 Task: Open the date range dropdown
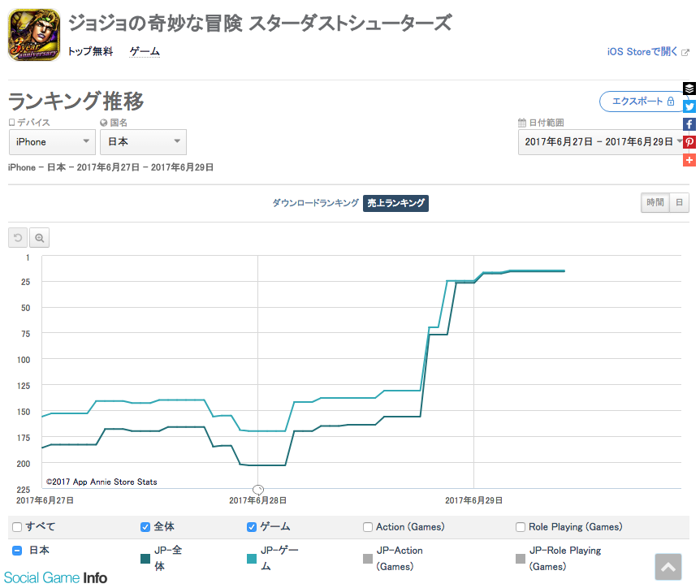pos(603,142)
